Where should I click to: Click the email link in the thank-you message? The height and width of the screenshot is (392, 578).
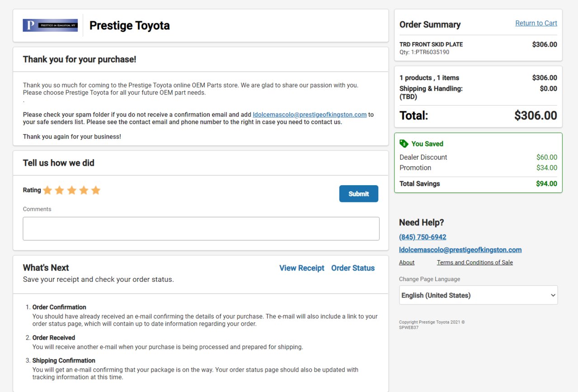pyautogui.click(x=310, y=115)
